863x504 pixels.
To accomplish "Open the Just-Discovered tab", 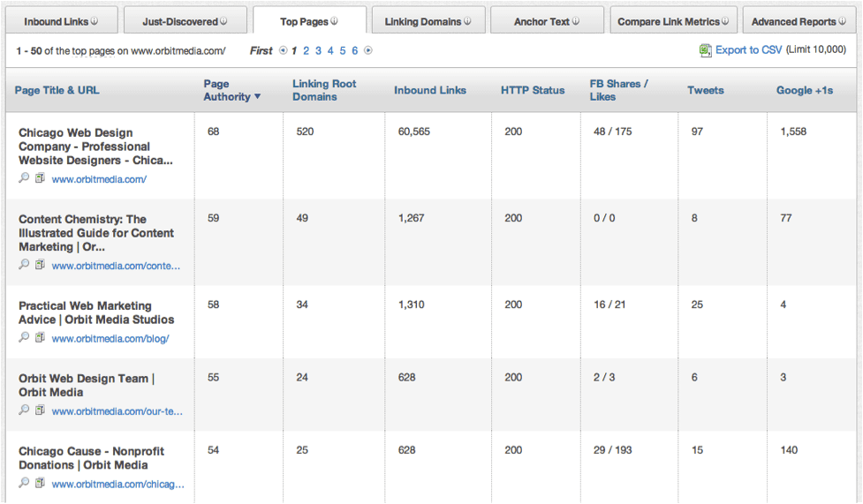I will (x=185, y=21).
